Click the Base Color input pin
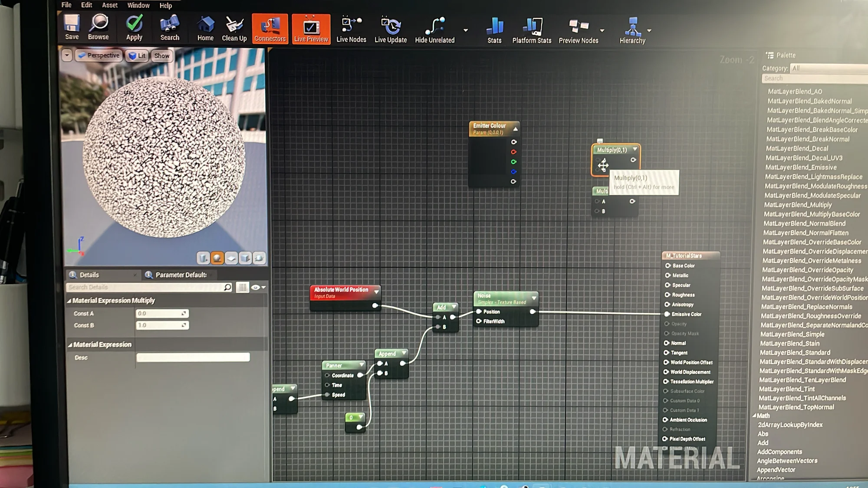The width and height of the screenshot is (868, 488). [668, 265]
